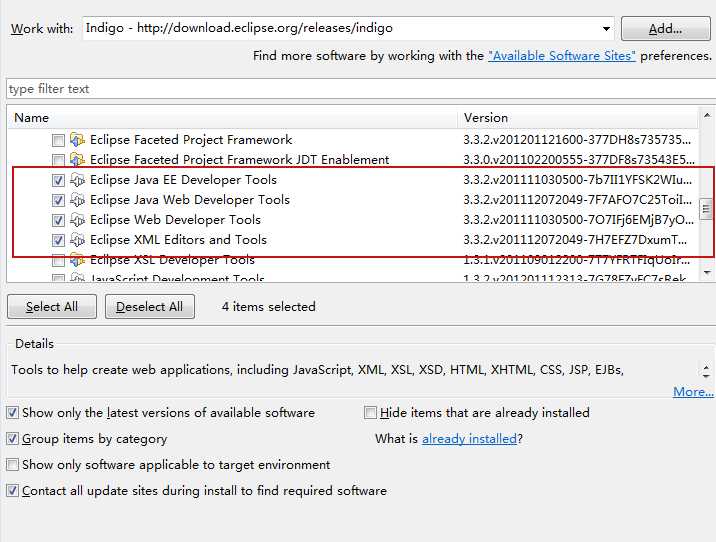
Task: Select Eclipse XSL Developer Tools row text
Action: (172, 260)
